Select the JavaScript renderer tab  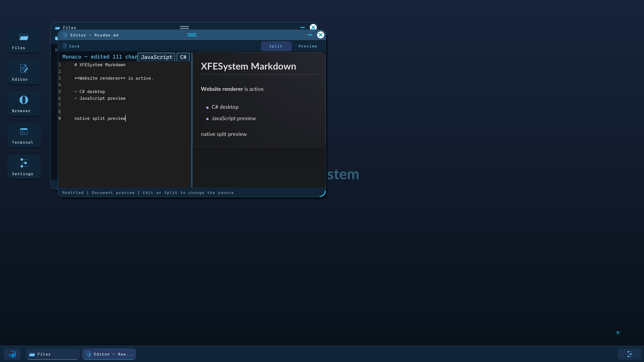pyautogui.click(x=156, y=57)
